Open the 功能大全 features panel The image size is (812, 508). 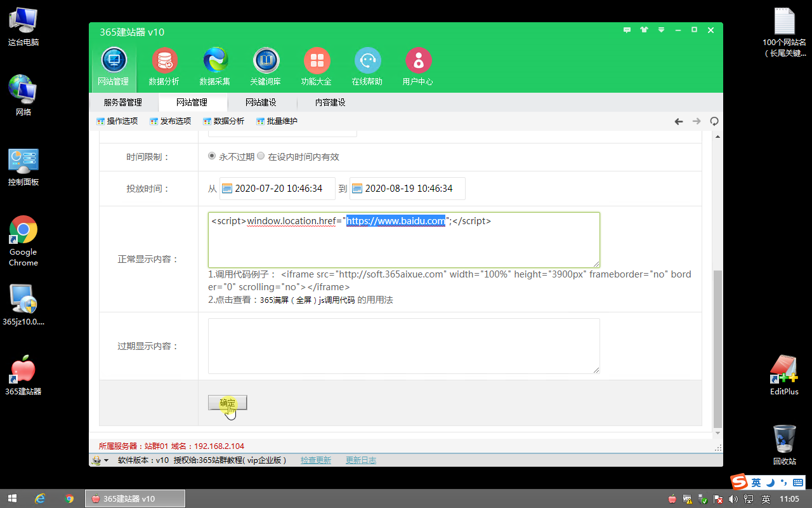317,67
